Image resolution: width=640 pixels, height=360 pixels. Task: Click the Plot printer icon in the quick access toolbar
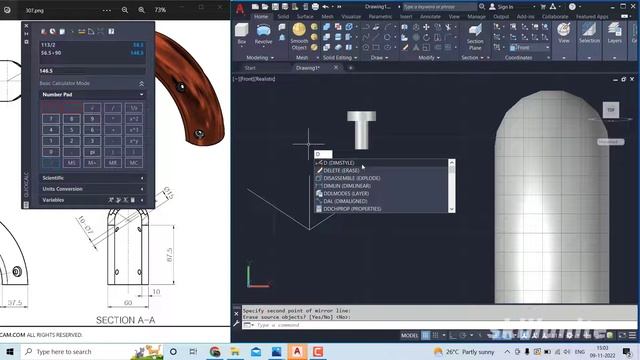(315, 7)
